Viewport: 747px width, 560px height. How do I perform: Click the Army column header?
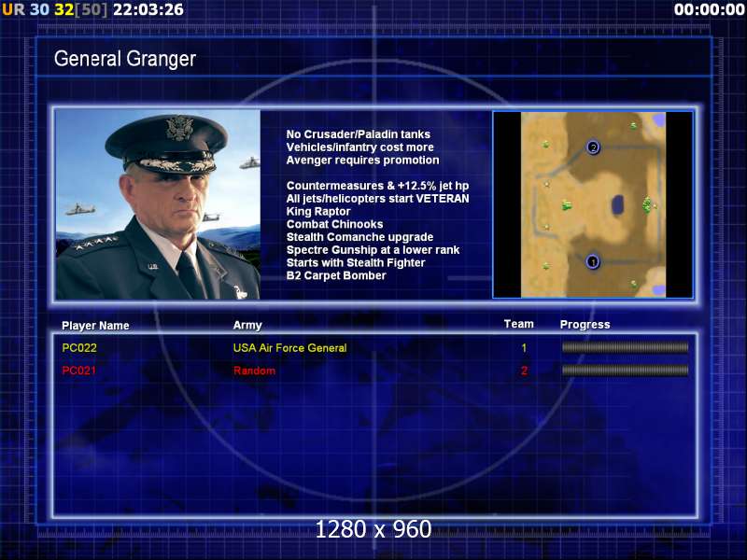247,325
